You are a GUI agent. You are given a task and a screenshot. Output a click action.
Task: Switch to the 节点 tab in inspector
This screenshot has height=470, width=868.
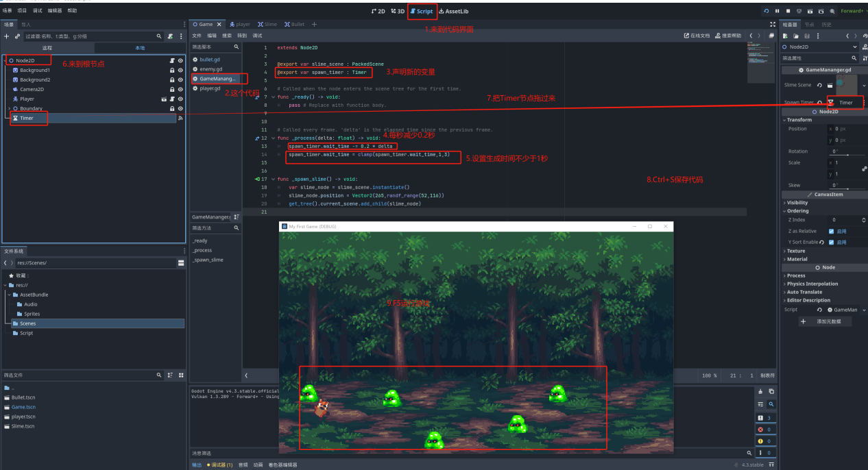[809, 24]
